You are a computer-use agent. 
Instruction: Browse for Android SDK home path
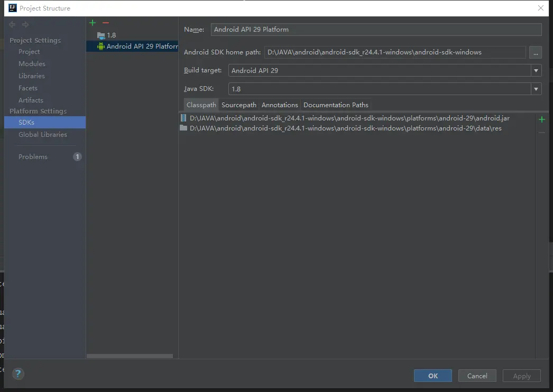536,52
